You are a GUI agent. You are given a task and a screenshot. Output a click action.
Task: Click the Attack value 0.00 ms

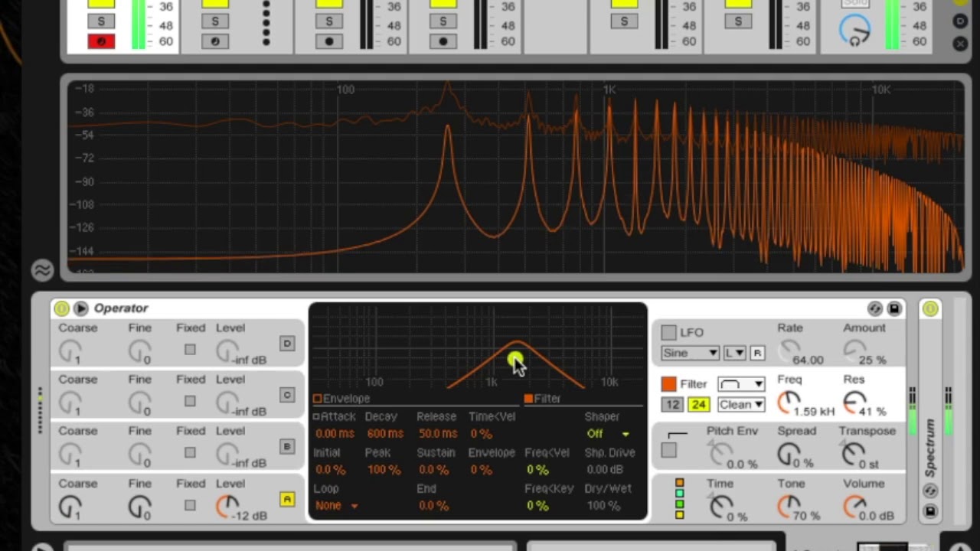pyautogui.click(x=335, y=434)
